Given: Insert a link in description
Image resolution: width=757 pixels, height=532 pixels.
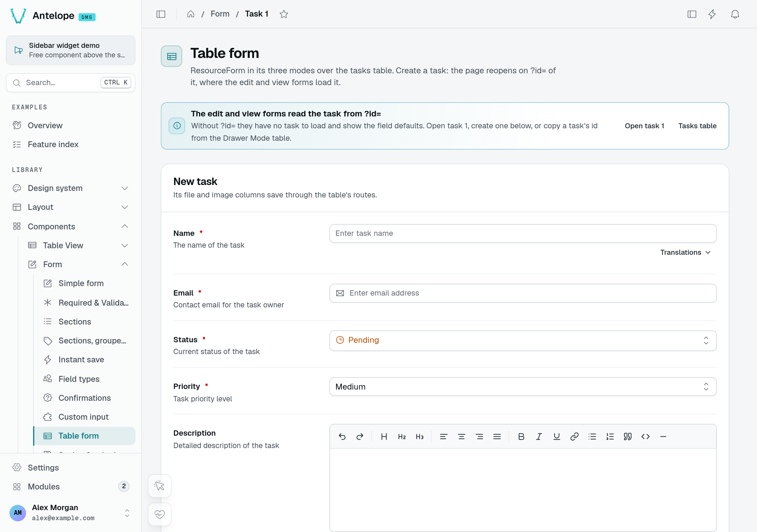Looking at the screenshot, I should click(574, 437).
